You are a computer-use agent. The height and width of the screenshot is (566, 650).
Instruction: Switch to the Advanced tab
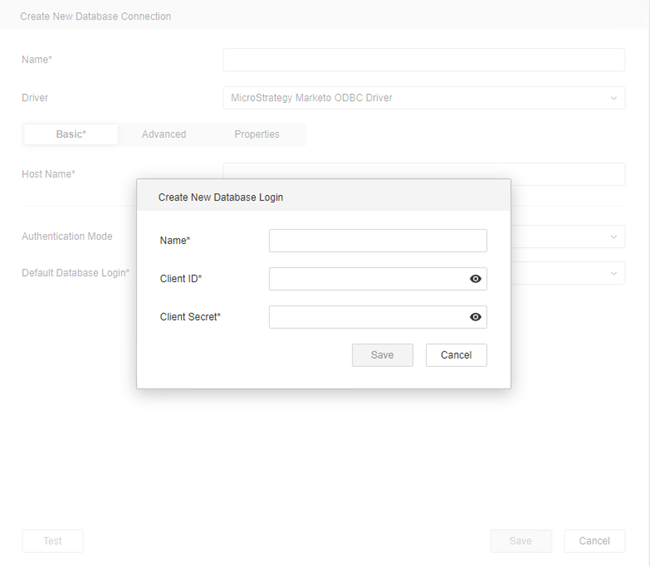[164, 134]
